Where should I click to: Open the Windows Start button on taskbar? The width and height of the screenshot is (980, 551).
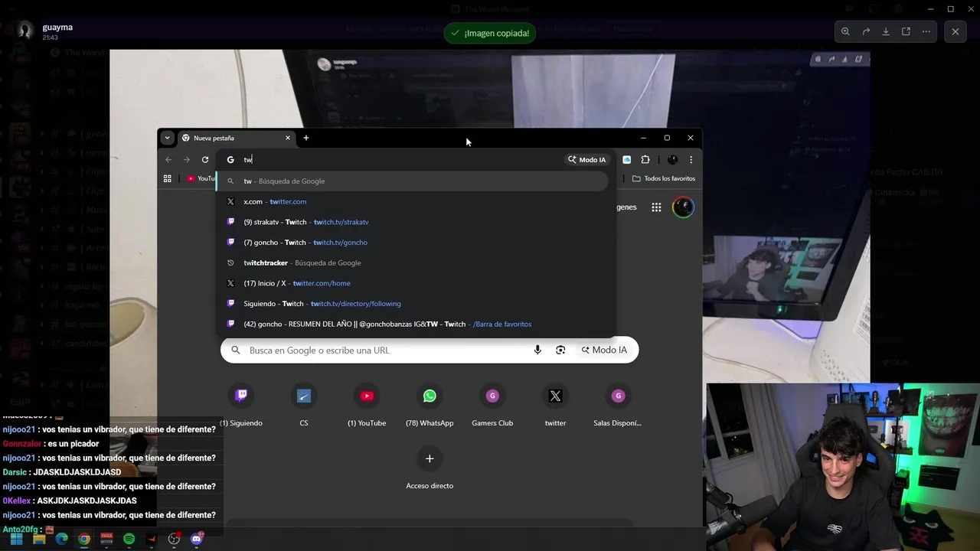click(16, 539)
